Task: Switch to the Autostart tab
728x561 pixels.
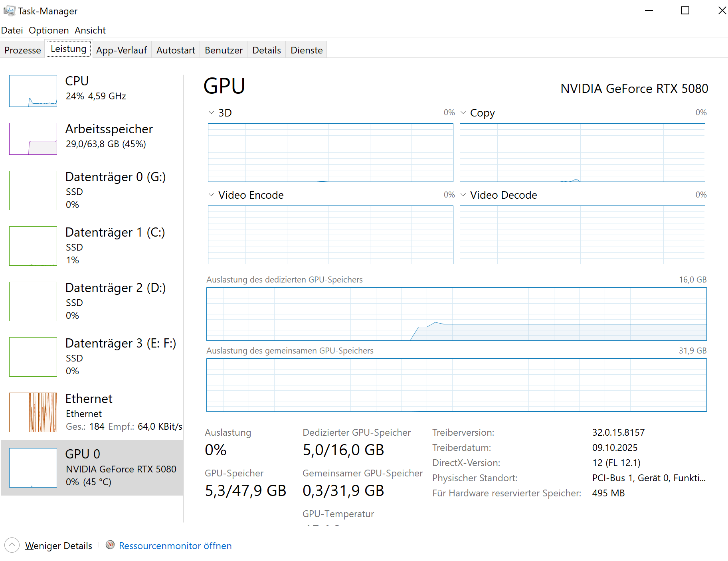Action: (176, 50)
